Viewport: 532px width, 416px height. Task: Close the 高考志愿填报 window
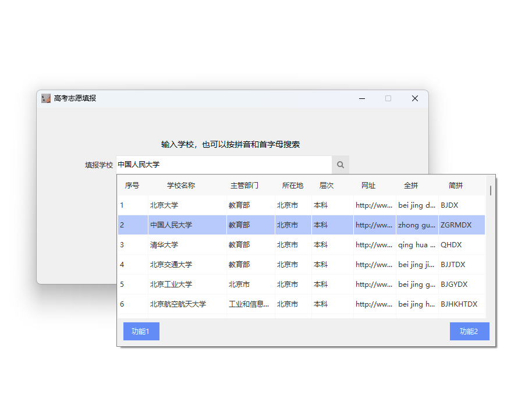tap(415, 98)
